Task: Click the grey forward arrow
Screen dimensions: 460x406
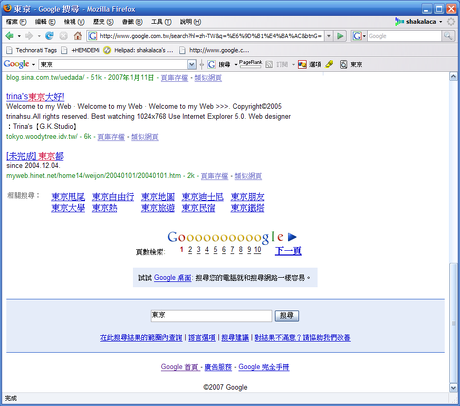Action: pos(29,36)
